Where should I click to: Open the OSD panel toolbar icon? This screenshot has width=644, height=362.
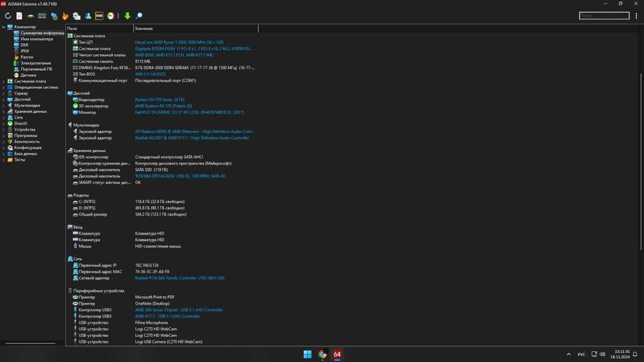point(99,16)
